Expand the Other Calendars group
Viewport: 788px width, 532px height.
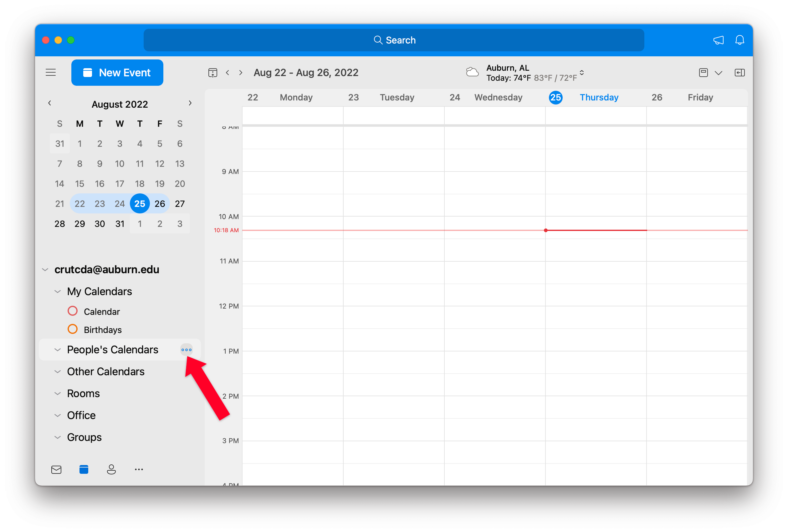[x=58, y=372]
